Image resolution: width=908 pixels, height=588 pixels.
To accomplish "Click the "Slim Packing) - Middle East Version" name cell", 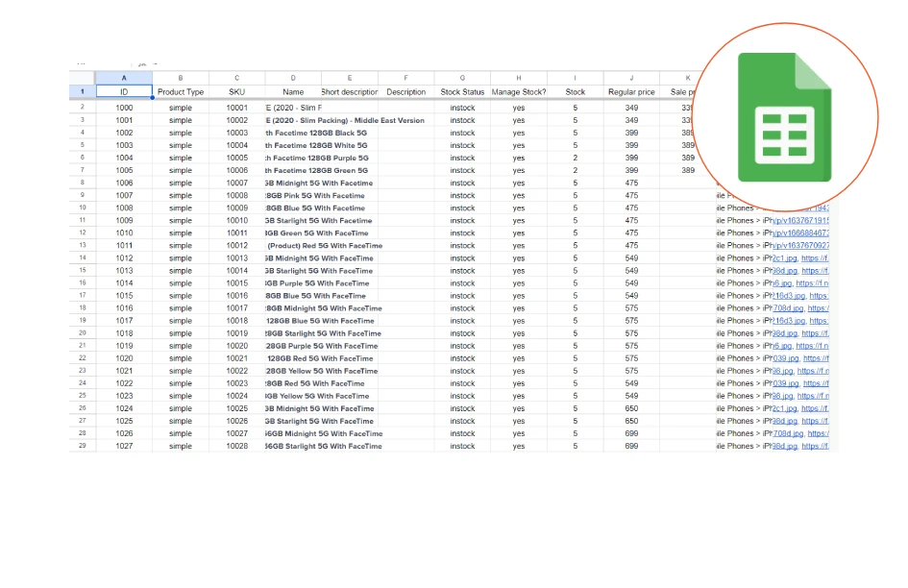I will tap(345, 120).
